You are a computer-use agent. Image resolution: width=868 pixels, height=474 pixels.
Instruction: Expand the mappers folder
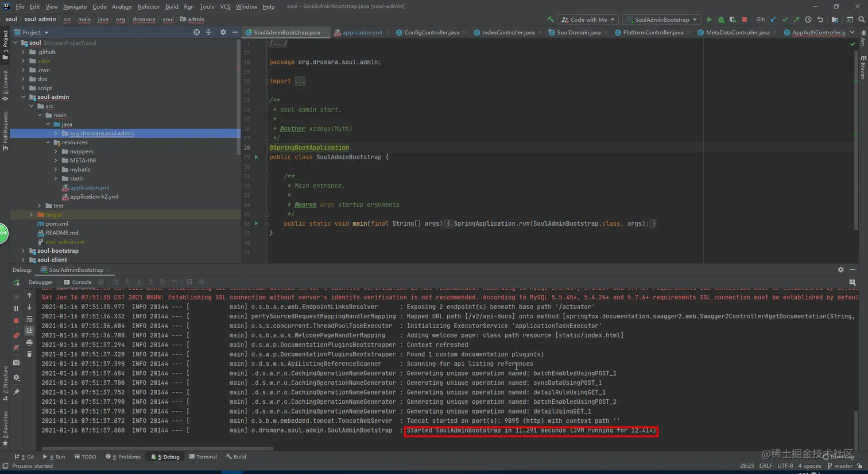[56, 152]
